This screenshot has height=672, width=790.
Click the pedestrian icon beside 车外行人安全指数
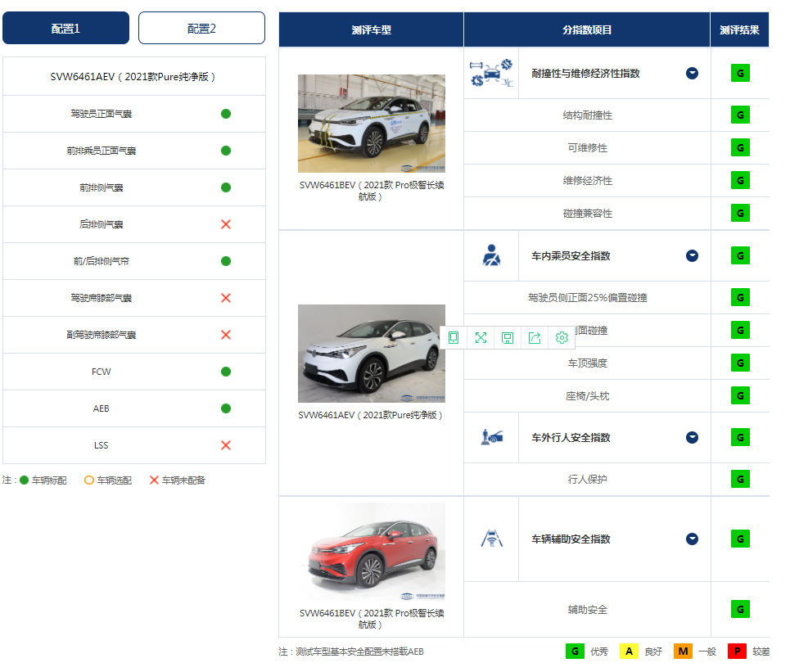[x=491, y=437]
